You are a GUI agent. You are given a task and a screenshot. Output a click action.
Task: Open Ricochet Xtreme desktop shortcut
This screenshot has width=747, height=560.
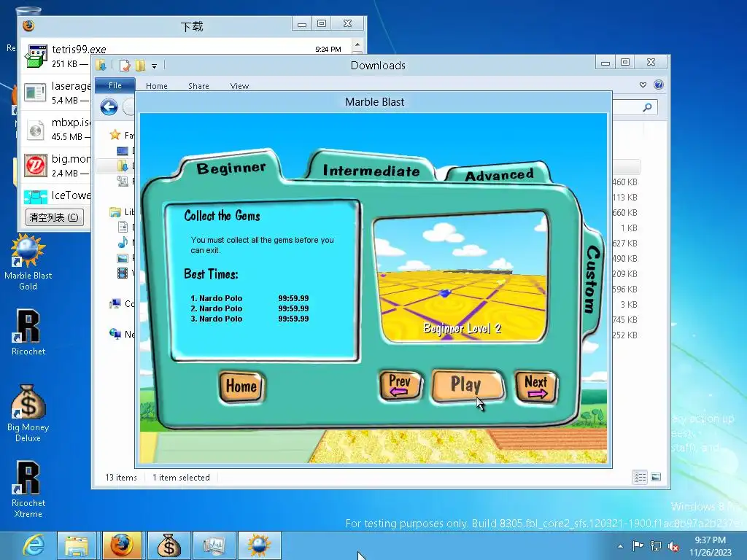coord(28,489)
